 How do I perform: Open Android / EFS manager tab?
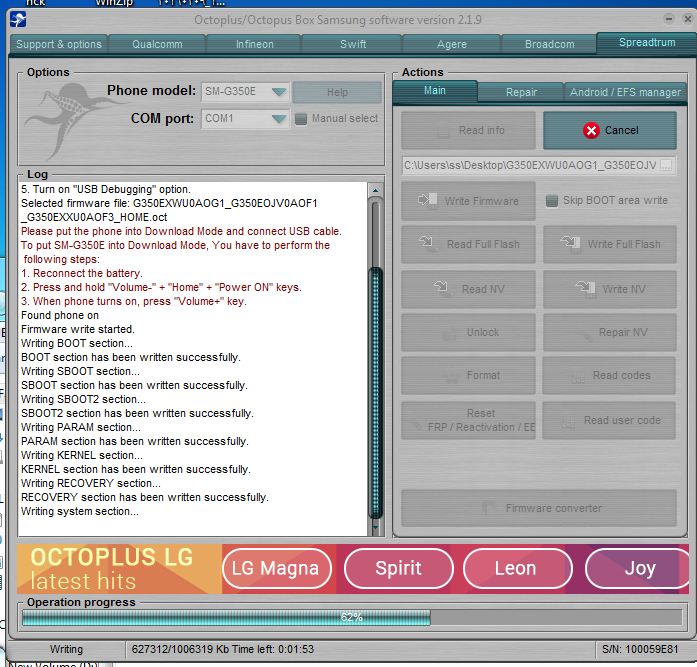(625, 92)
